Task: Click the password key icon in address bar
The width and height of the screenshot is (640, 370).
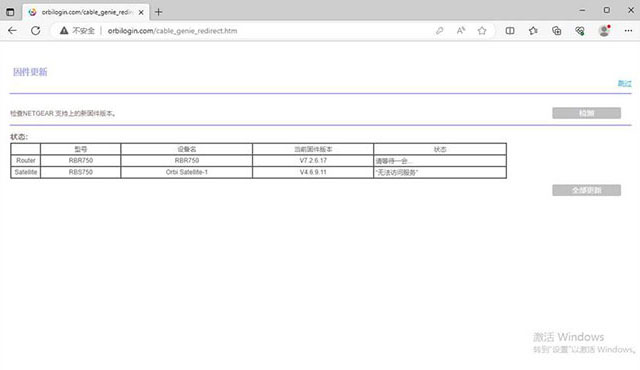Action: point(439,31)
